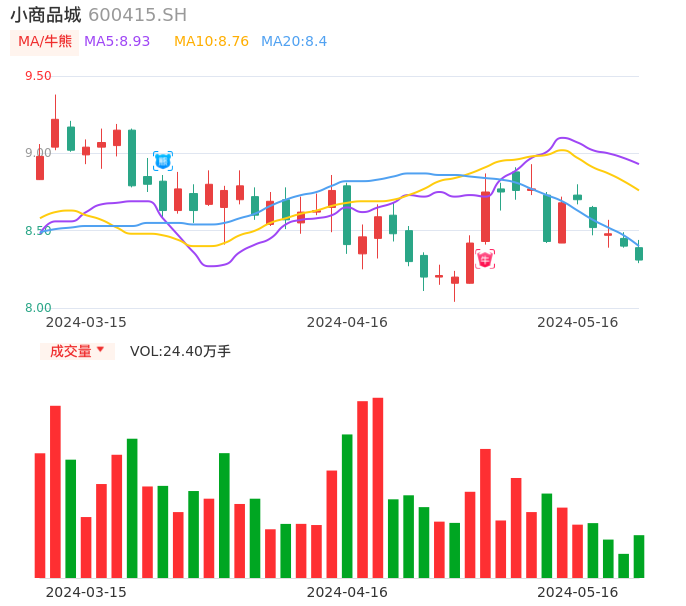Click the tallest red volume bar
This screenshot has height=606, width=686.
(x=378, y=488)
